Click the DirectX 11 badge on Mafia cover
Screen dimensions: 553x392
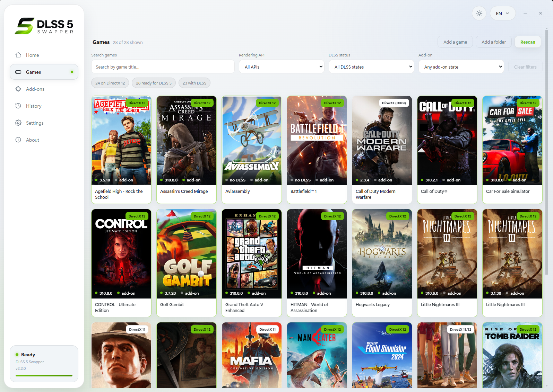[x=268, y=329]
